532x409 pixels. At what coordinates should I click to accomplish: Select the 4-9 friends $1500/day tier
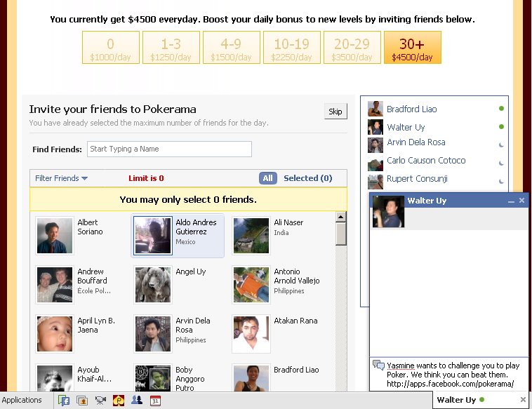point(232,48)
